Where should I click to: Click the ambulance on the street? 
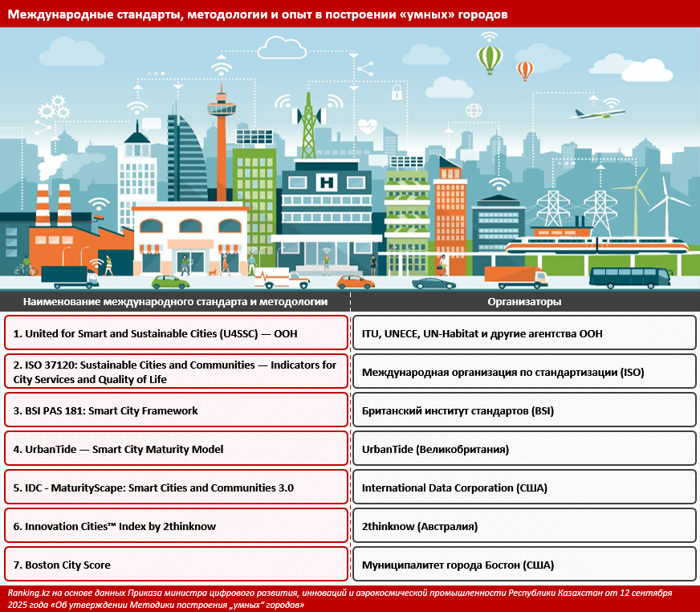point(281,279)
